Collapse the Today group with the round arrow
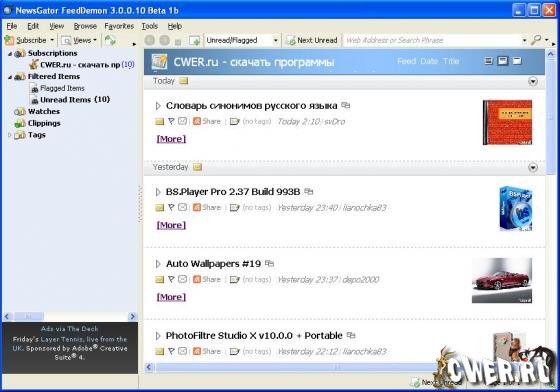The width and height of the screenshot is (560, 392). (533, 81)
